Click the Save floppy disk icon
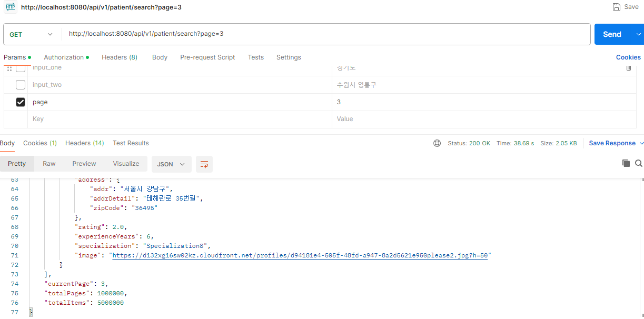This screenshot has height=319, width=644. 617,7
